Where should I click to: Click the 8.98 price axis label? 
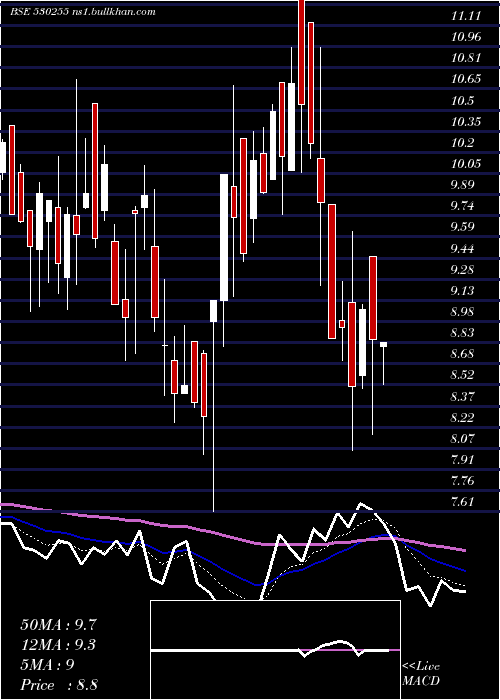point(462,312)
